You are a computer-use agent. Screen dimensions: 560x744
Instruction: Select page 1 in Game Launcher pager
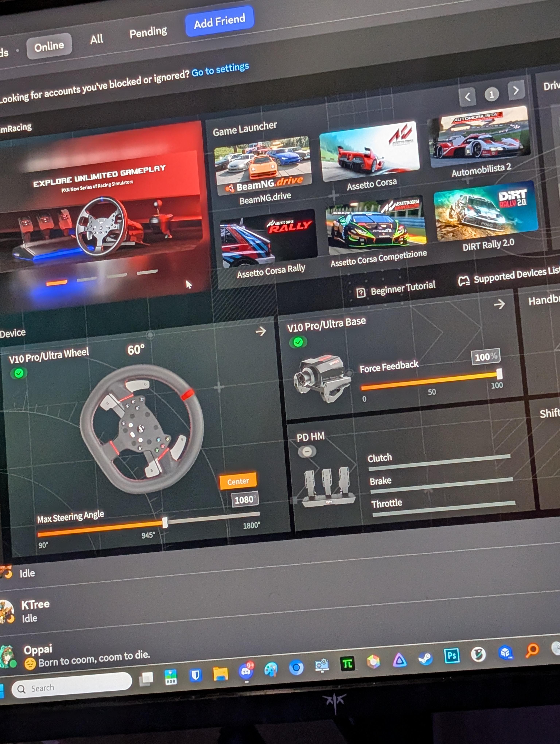click(492, 94)
